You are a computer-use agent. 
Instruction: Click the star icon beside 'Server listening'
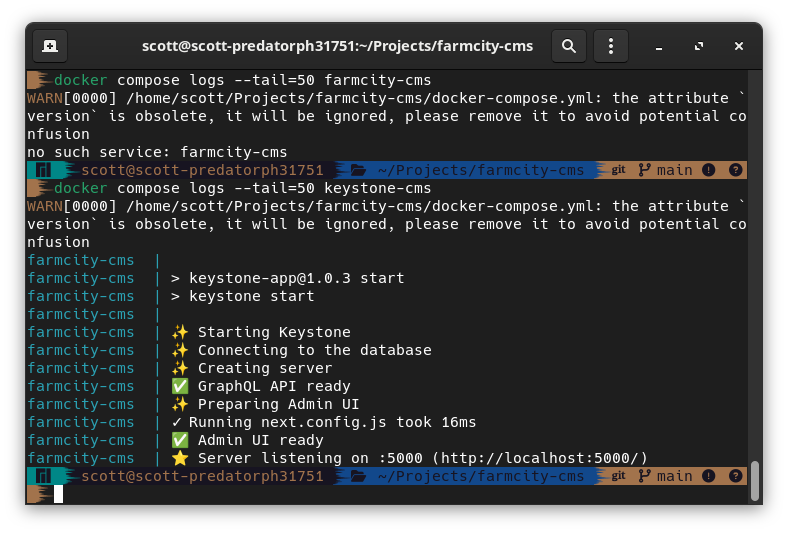coord(180,458)
